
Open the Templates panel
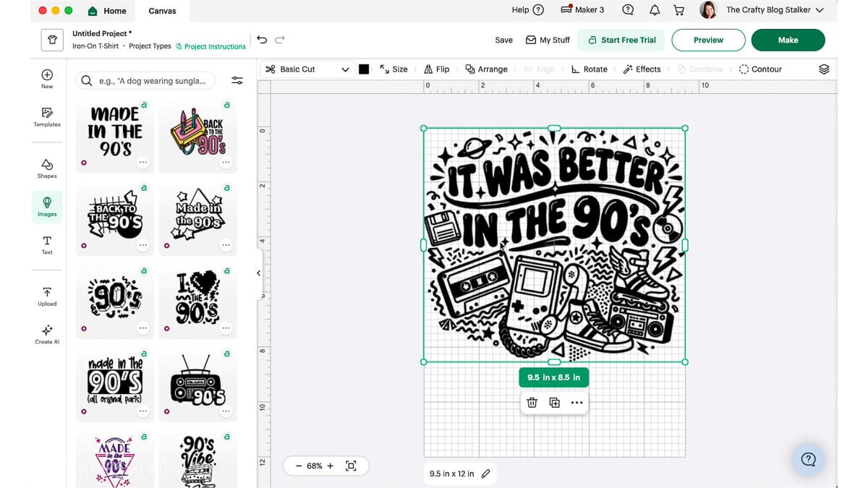(47, 116)
